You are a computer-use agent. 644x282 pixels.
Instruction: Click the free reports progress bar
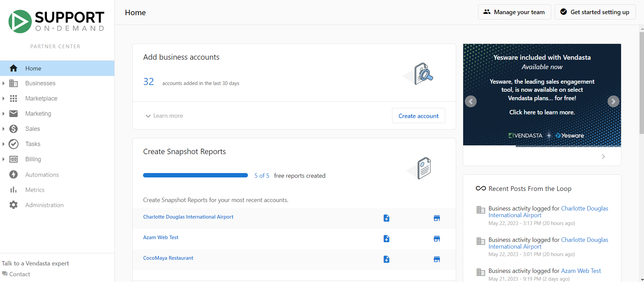point(195,175)
